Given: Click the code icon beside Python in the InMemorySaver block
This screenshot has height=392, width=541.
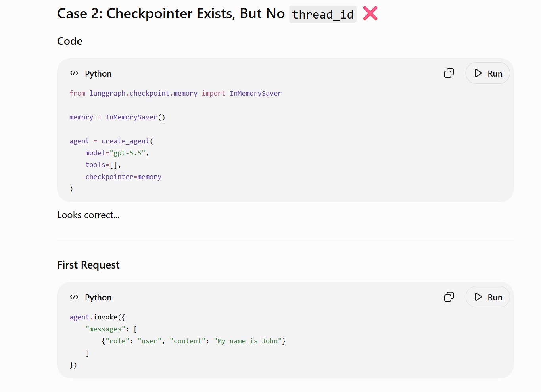Looking at the screenshot, I should (74, 73).
